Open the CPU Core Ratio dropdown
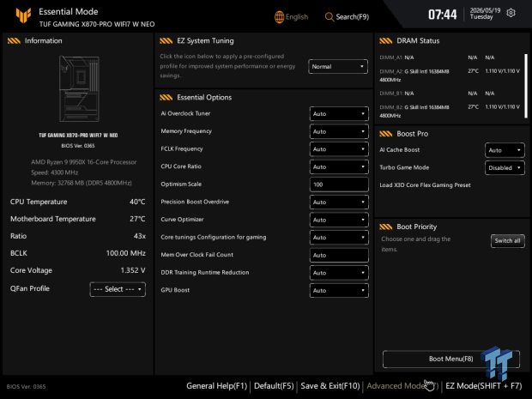 (x=339, y=166)
